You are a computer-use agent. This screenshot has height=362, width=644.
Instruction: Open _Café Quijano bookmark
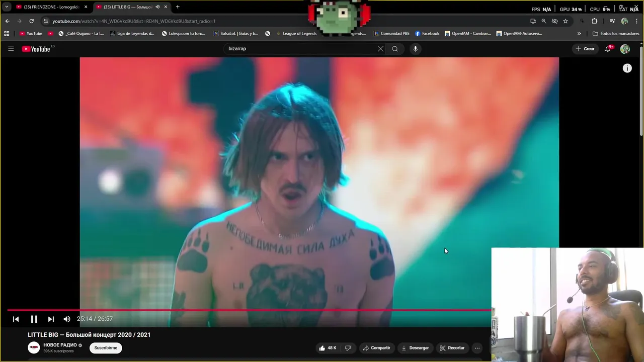pos(81,34)
